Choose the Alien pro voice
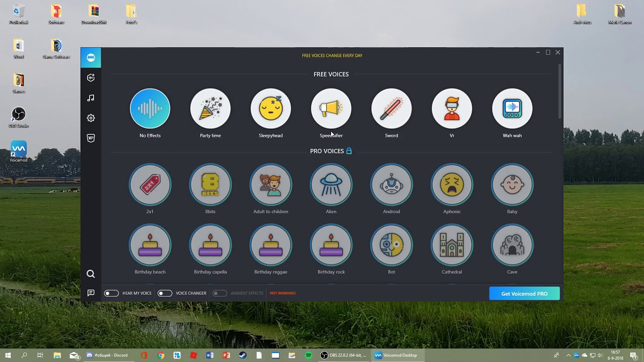This screenshot has width=644, height=362. (331, 185)
